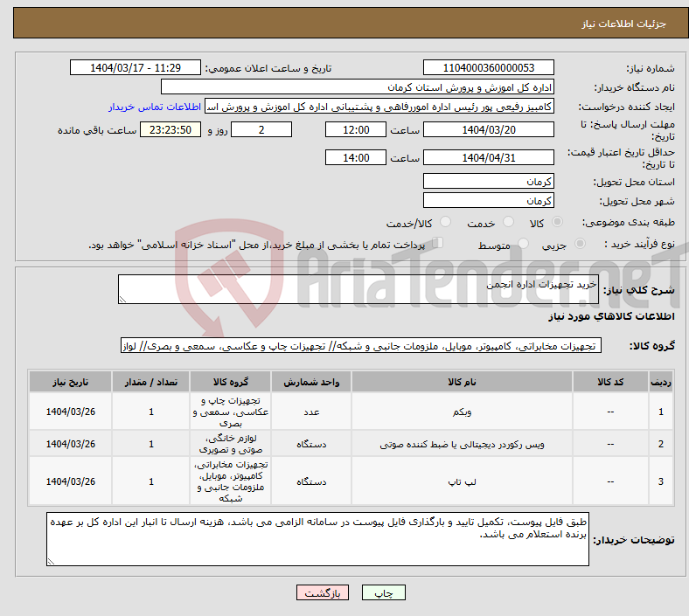Image resolution: width=689 pixels, height=616 pixels.
Task: Click the نام کالا column header
Action: (462, 382)
